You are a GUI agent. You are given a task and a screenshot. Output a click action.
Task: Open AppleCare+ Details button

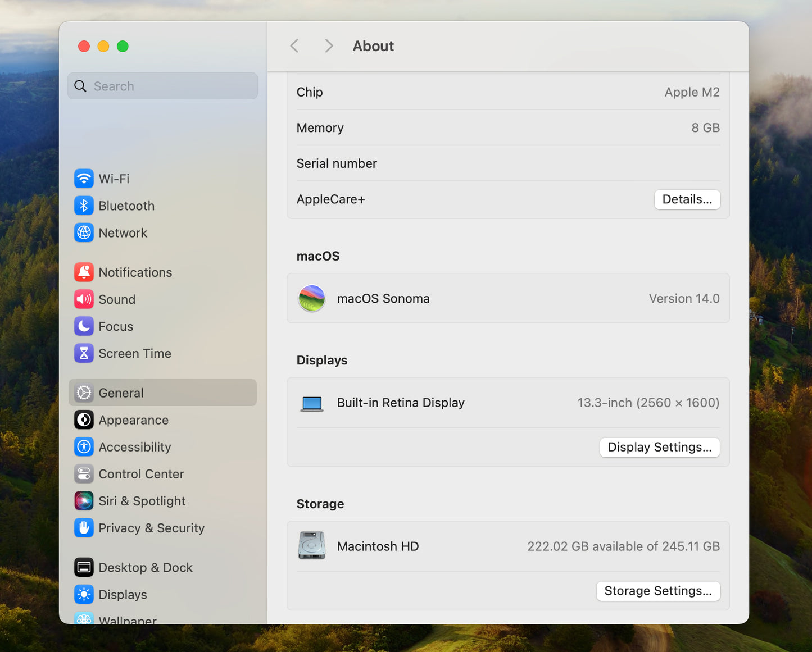687,199
